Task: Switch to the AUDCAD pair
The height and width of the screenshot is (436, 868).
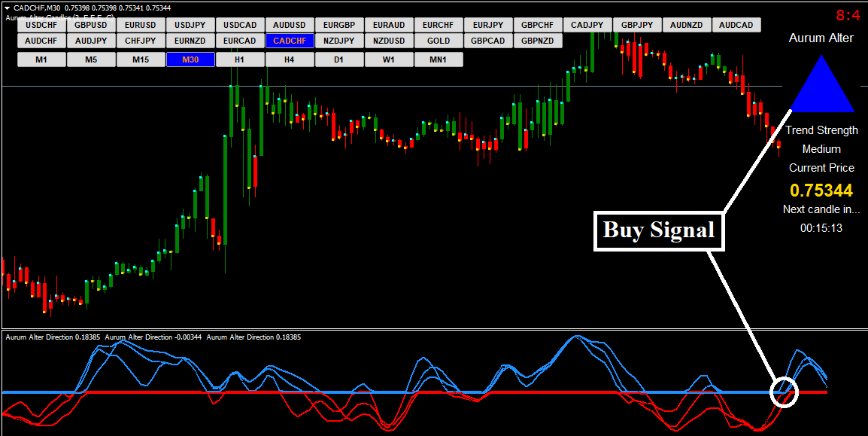Action: (x=736, y=25)
